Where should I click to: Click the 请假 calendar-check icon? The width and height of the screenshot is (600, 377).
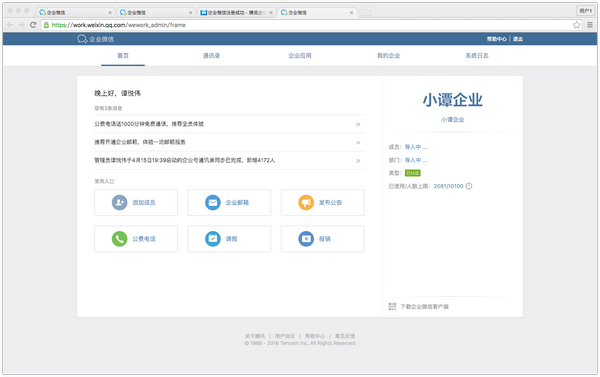click(213, 239)
